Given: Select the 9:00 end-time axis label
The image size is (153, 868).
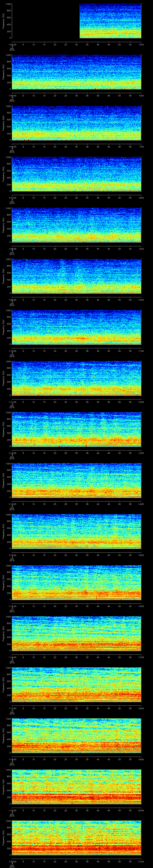Looking at the screenshot, I should 141,249.
